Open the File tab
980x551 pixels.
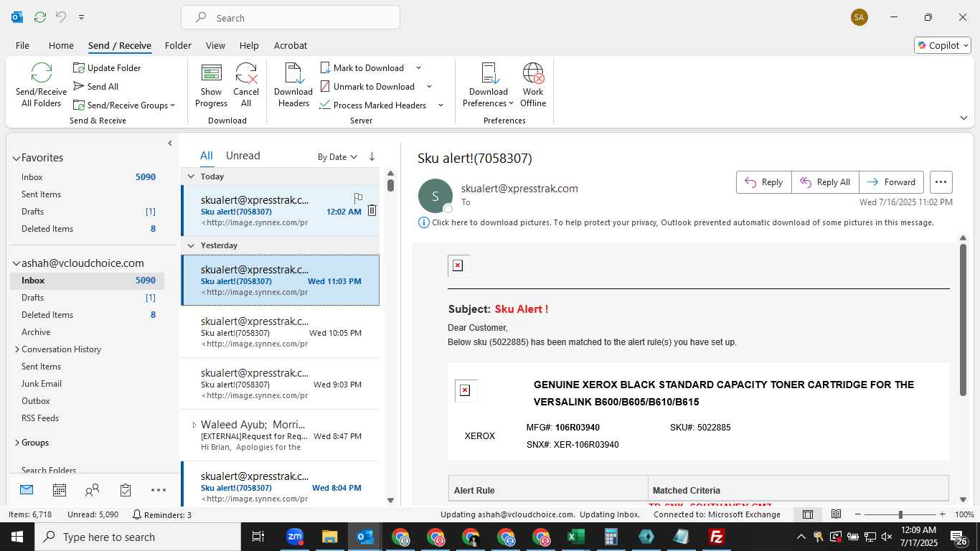22,45
